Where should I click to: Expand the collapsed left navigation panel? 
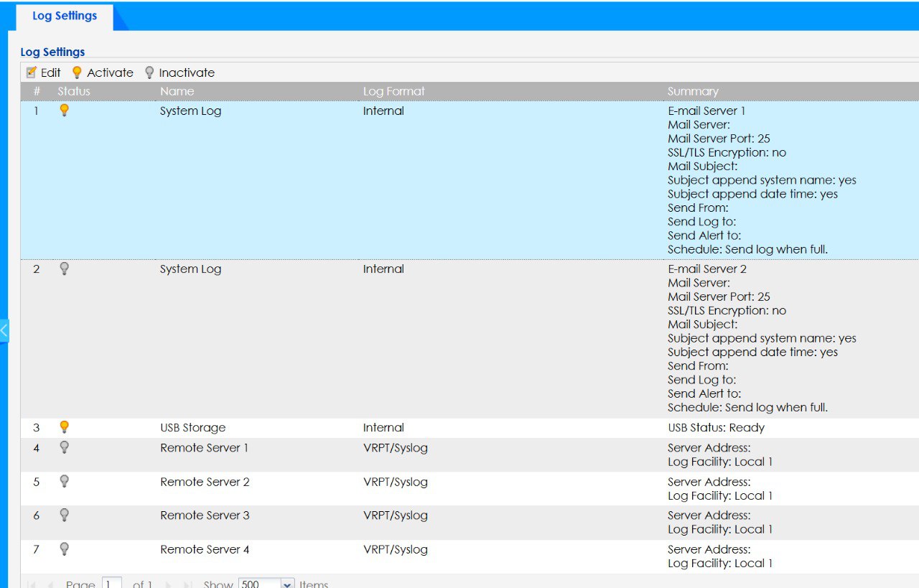tap(4, 331)
